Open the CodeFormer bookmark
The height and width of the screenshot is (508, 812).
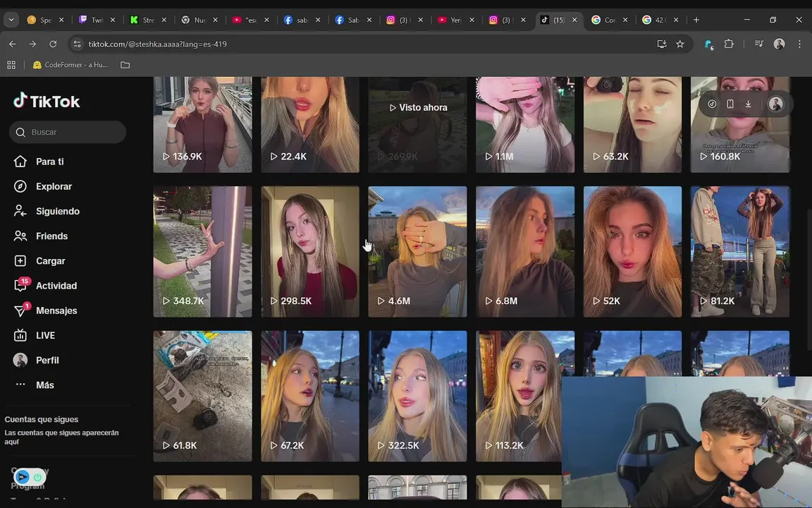[x=70, y=65]
